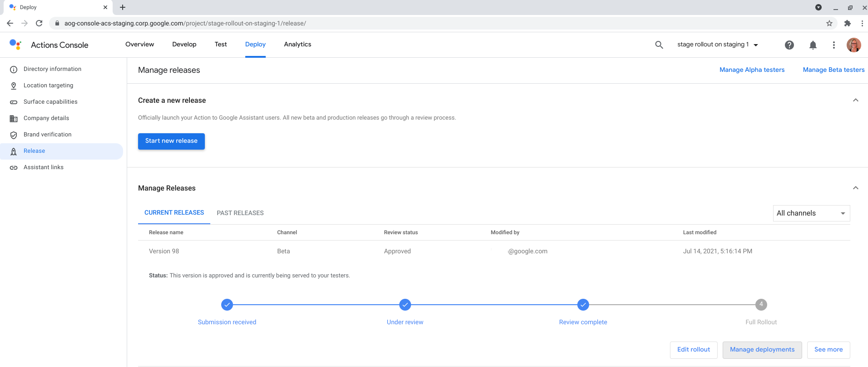868x367 pixels.
Task: Reload the page
Action: (39, 23)
